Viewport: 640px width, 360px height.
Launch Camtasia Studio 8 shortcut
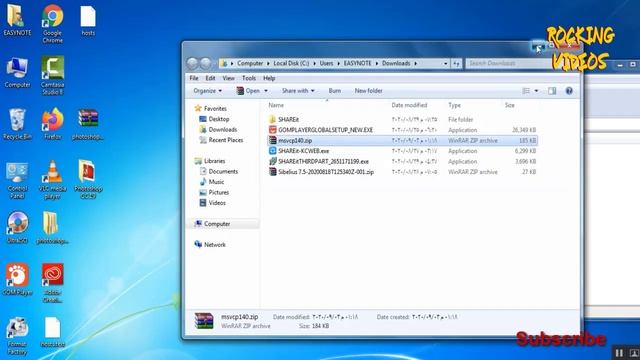(52, 76)
